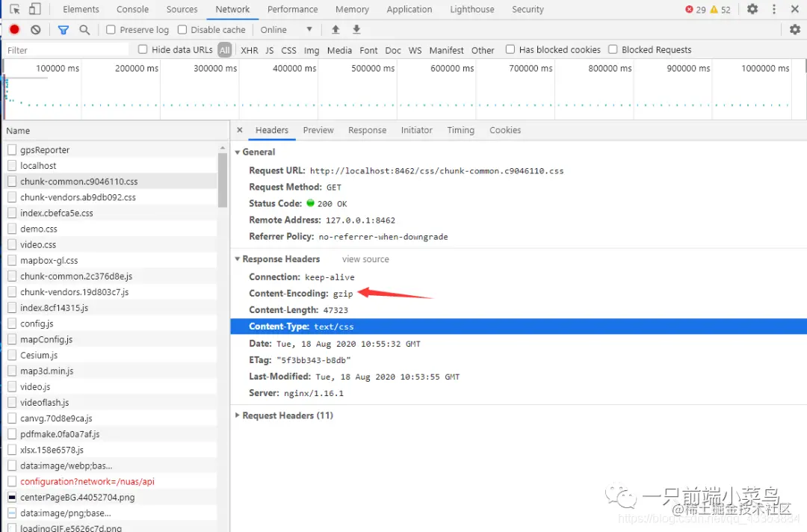Show the Initiator tab
This screenshot has width=807, height=532.
tap(416, 130)
